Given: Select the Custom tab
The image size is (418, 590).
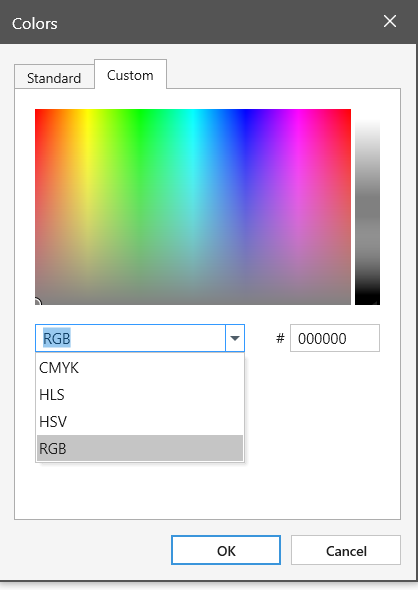Looking at the screenshot, I should pos(130,75).
